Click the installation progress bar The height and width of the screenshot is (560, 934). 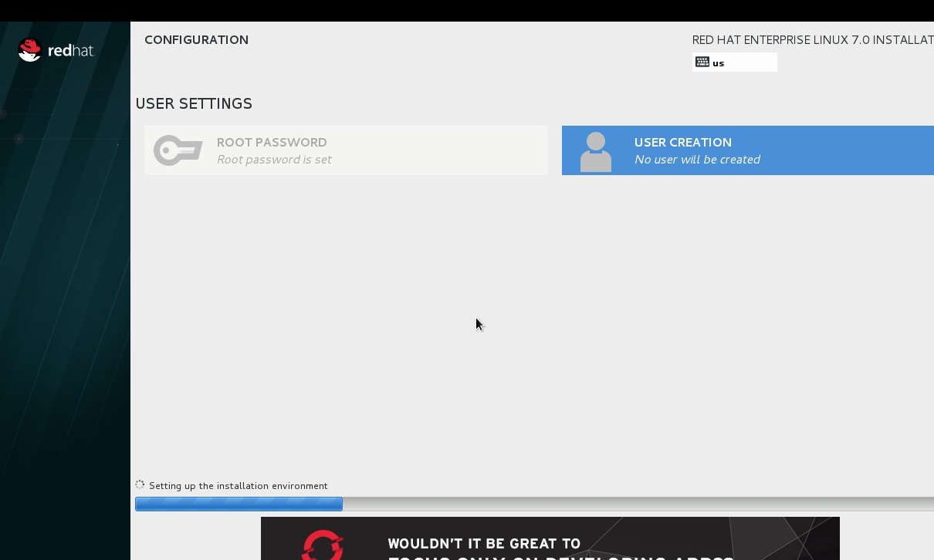coord(534,504)
